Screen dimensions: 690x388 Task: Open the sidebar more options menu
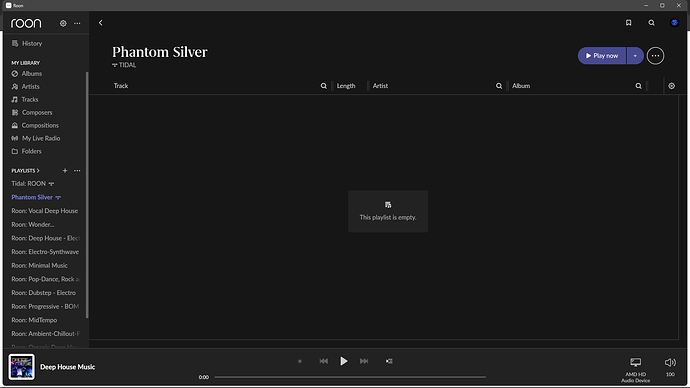click(77, 23)
